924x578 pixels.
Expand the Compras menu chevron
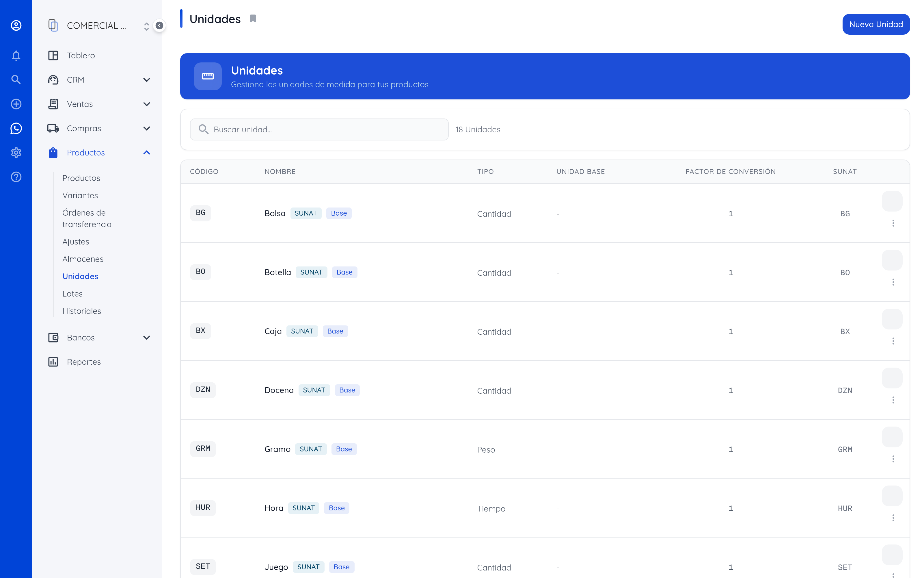(147, 128)
